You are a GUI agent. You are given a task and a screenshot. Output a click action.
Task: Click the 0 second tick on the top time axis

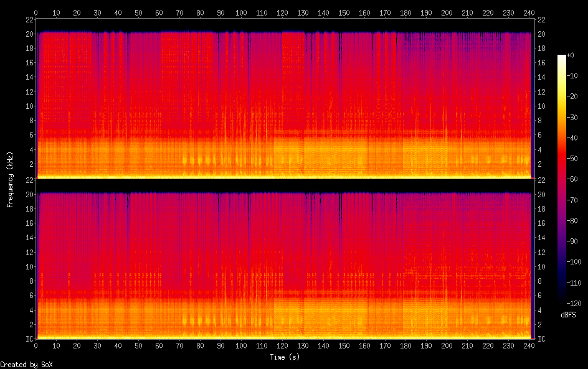[36, 12]
